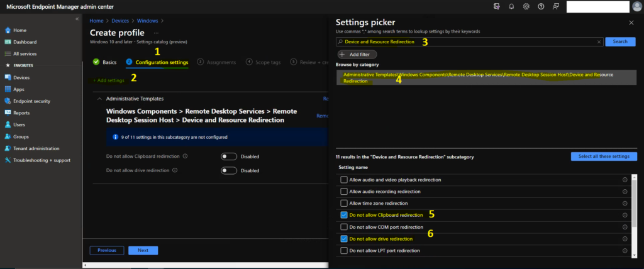Open the help question mark icon
Viewport: 644px width, 269px height.
click(541, 6)
